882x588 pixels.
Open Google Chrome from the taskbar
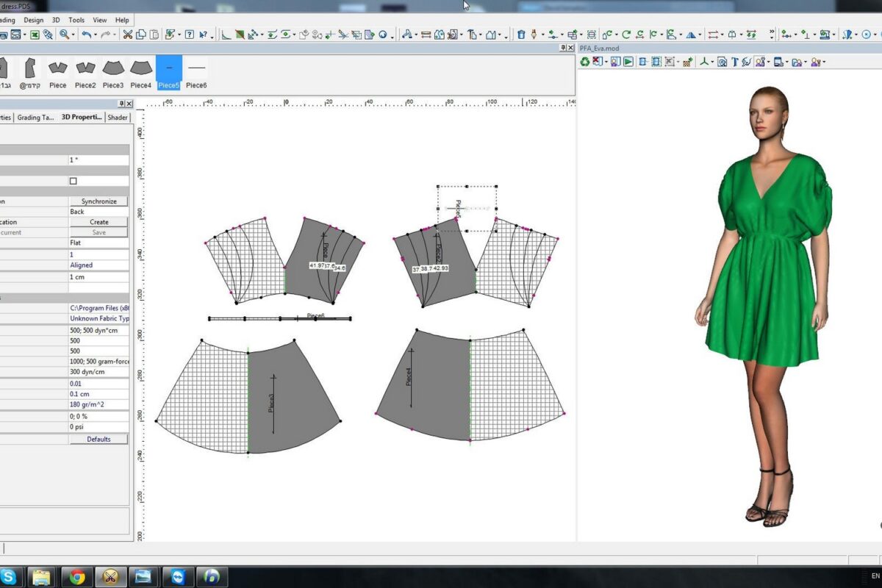pos(76,577)
